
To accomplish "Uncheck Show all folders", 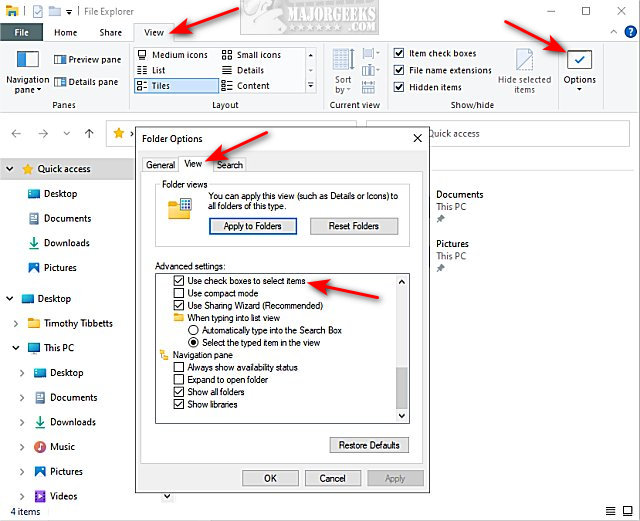I will (178, 392).
